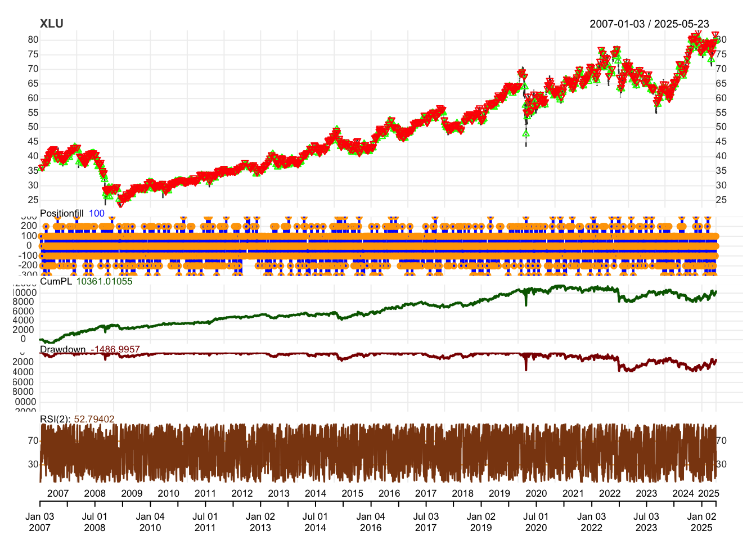Viewport: 756px width, 540px height.
Task: Select the CumPL panel label
Action: pyautogui.click(x=56, y=281)
